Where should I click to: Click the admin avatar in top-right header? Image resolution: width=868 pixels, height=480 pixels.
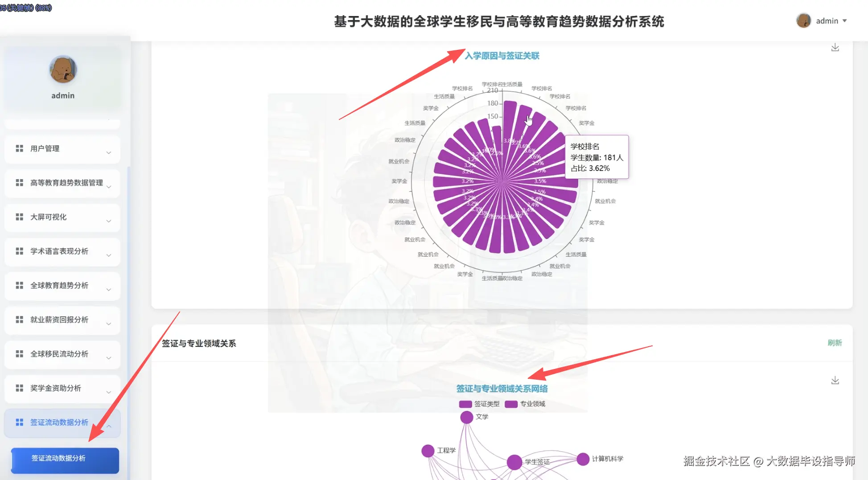click(x=803, y=21)
